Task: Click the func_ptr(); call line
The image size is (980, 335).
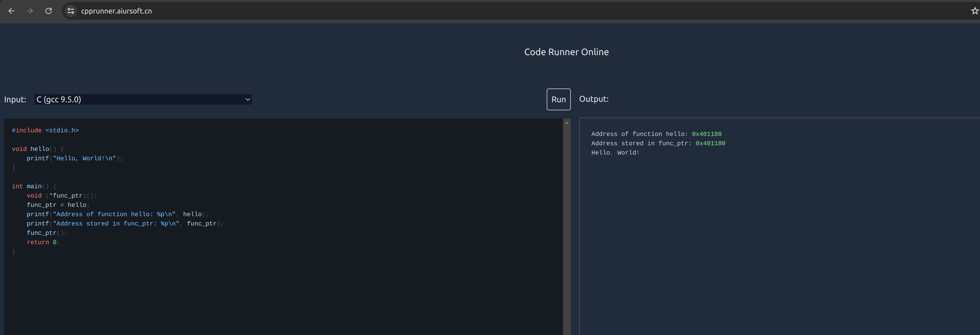Action: click(x=47, y=233)
